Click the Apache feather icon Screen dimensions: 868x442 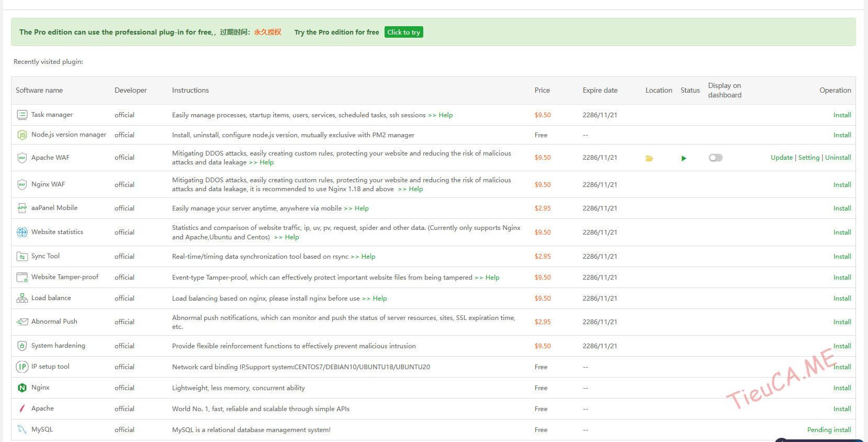[22, 408]
